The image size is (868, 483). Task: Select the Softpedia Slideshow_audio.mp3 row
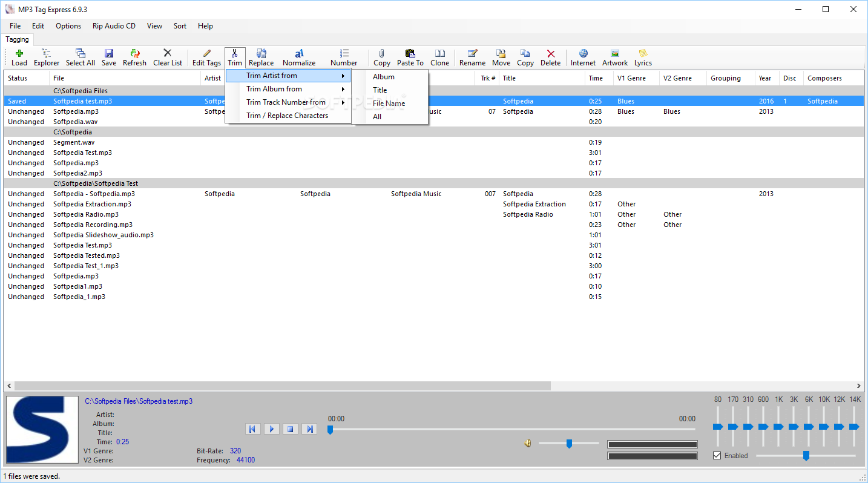pyautogui.click(x=434, y=235)
